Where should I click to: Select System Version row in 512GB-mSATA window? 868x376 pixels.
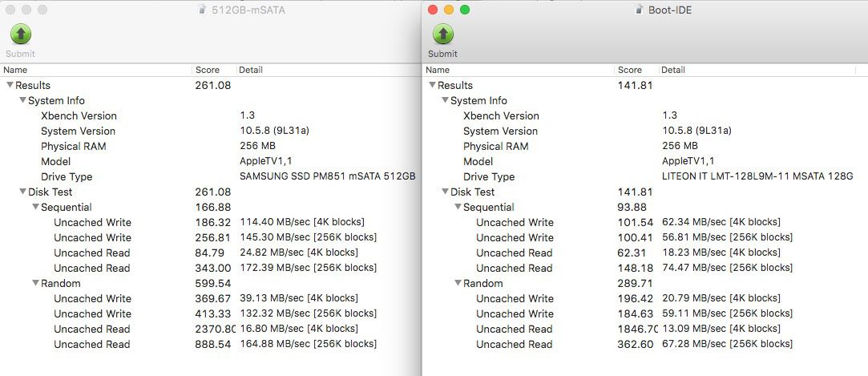coord(210,131)
